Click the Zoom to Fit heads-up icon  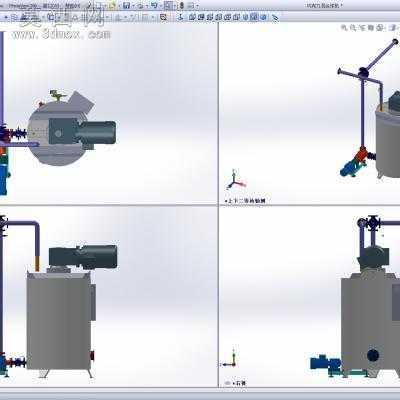click(344, 28)
